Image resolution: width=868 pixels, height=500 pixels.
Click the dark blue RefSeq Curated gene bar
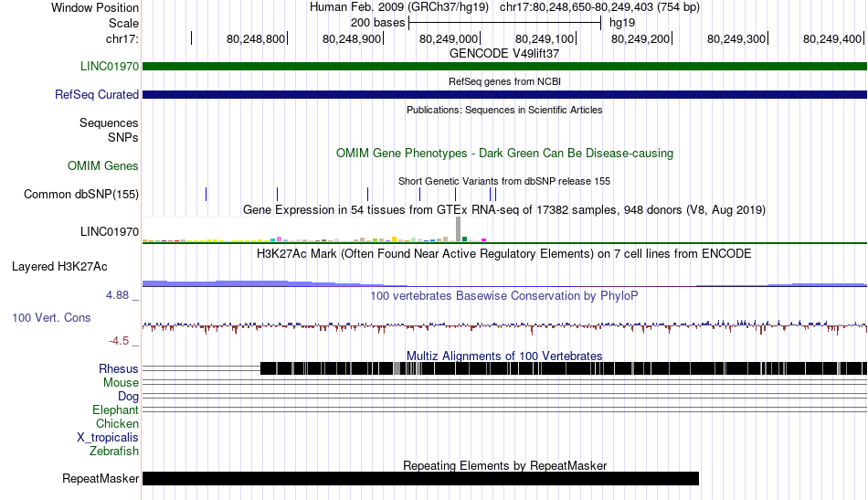point(504,95)
